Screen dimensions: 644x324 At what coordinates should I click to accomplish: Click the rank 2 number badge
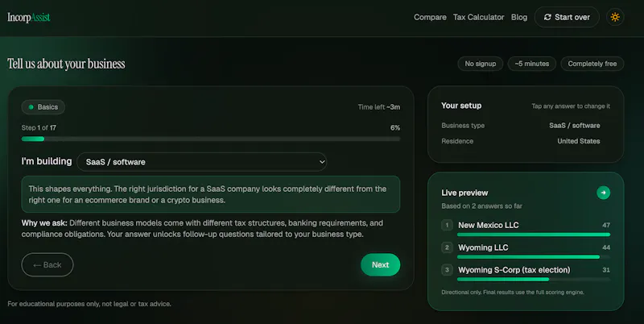[447, 247]
